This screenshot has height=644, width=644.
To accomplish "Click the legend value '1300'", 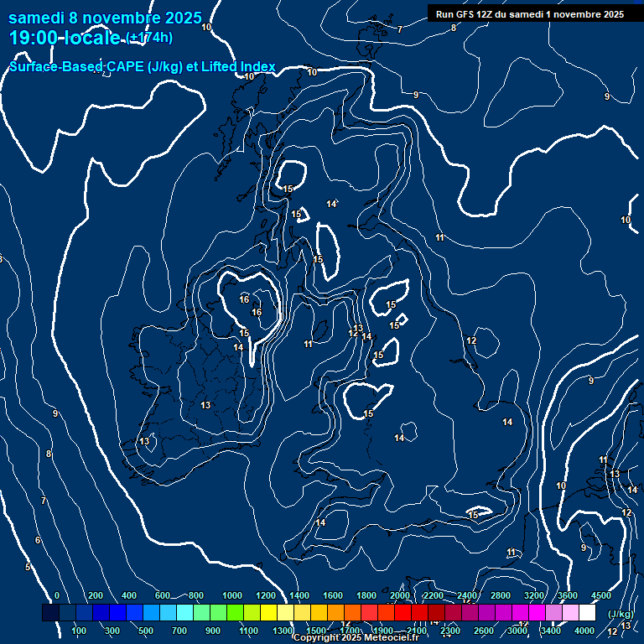I will click(283, 631).
